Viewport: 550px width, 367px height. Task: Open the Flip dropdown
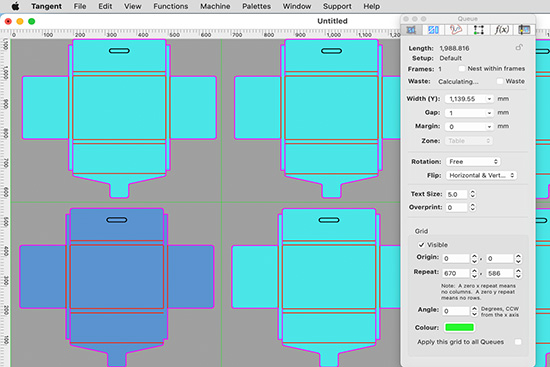pos(481,175)
